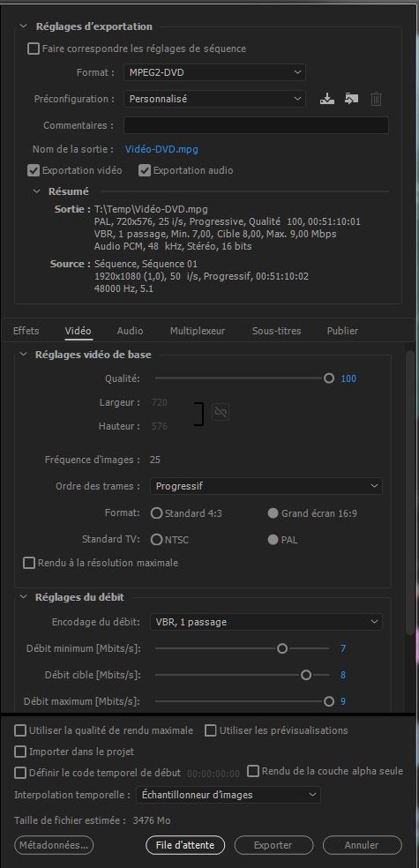419x868 pixels.
Task: Uncheck Exportation audio checkbox
Action: (x=145, y=170)
